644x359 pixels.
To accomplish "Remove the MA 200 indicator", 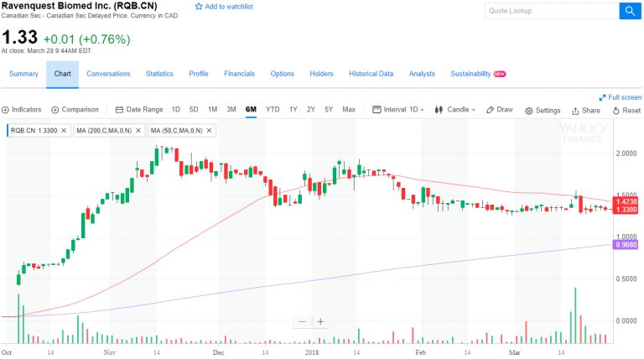I will point(138,131).
